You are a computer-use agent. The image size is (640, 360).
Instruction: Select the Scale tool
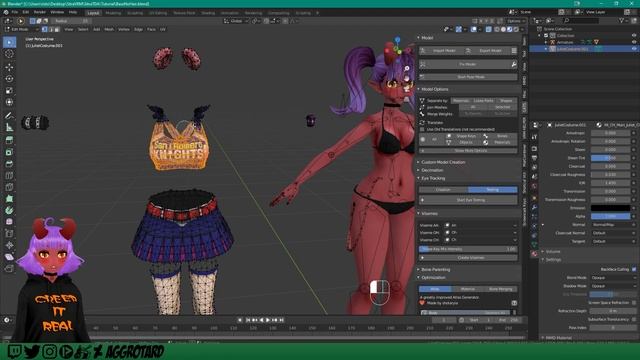click(9, 91)
